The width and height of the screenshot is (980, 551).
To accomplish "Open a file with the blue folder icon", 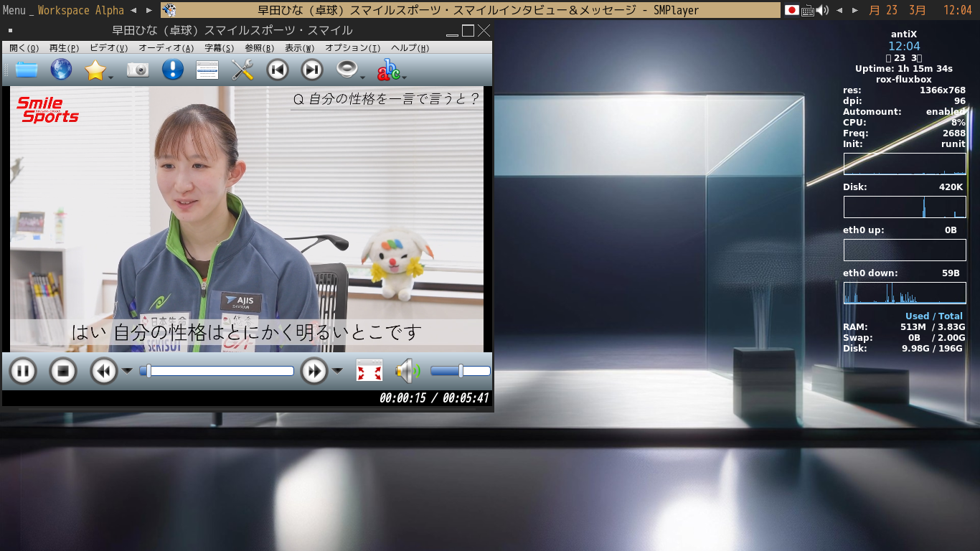I will coord(27,70).
